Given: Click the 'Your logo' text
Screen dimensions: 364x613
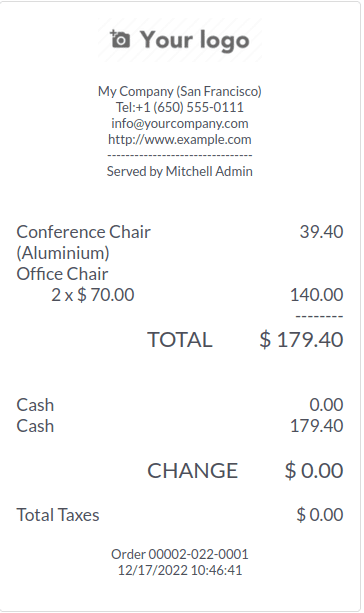Looking at the screenshot, I should click(x=195, y=40).
